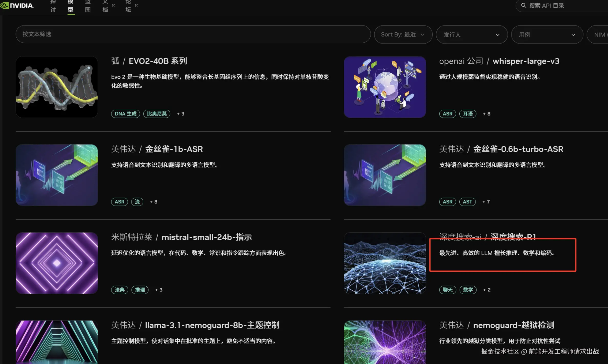Open the nemoguard-越狱检测 model link
608x364 pixels.
[x=513, y=325]
